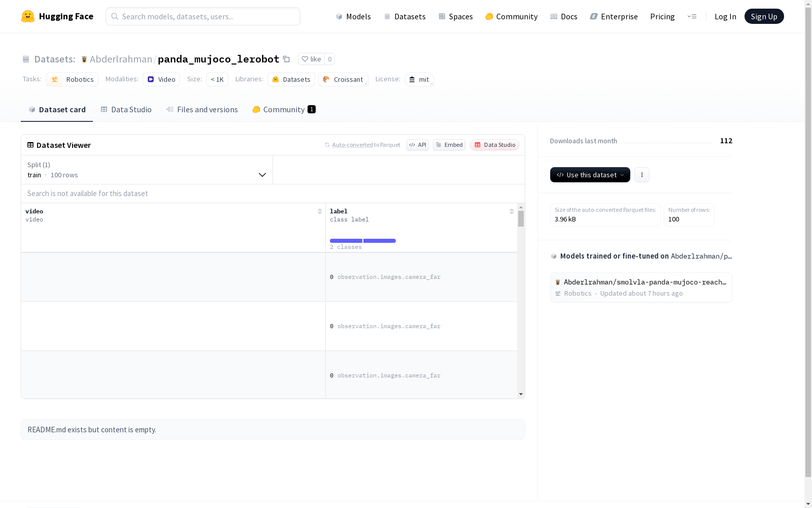Image resolution: width=812 pixels, height=508 pixels.
Task: Click the second class bar in label histogram
Action: [x=380, y=241]
